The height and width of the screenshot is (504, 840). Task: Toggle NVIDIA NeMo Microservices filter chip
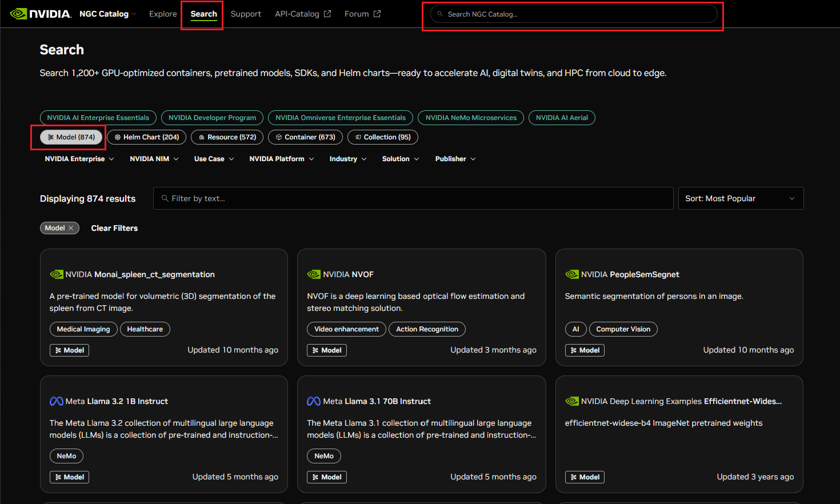[471, 118]
